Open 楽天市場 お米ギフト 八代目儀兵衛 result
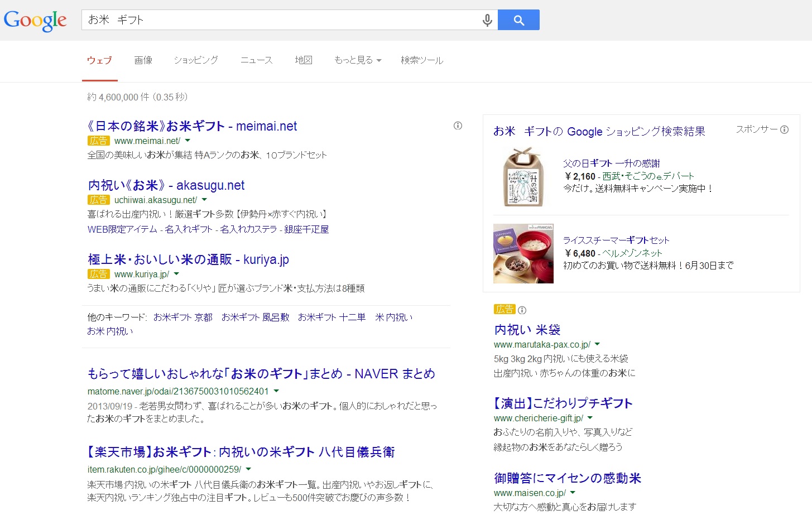 tap(241, 452)
